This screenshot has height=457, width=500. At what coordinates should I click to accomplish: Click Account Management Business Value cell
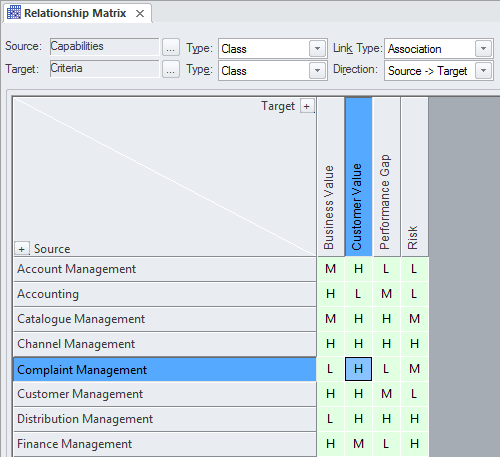[x=331, y=269]
